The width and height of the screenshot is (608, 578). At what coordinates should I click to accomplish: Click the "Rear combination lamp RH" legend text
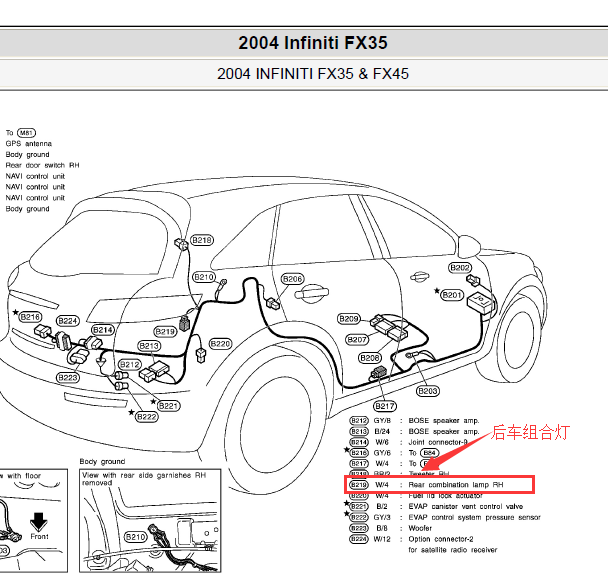pyautogui.click(x=456, y=485)
